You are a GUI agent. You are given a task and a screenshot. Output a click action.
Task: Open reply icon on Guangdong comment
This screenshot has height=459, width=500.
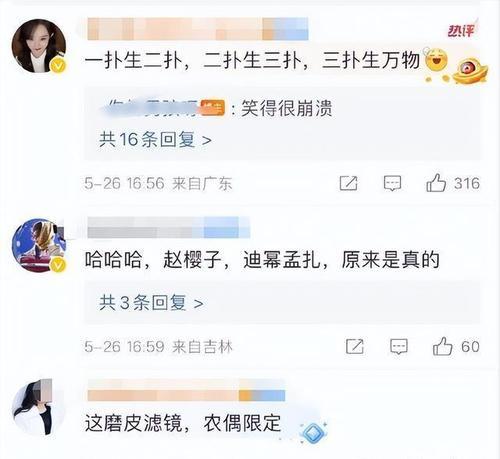(392, 183)
